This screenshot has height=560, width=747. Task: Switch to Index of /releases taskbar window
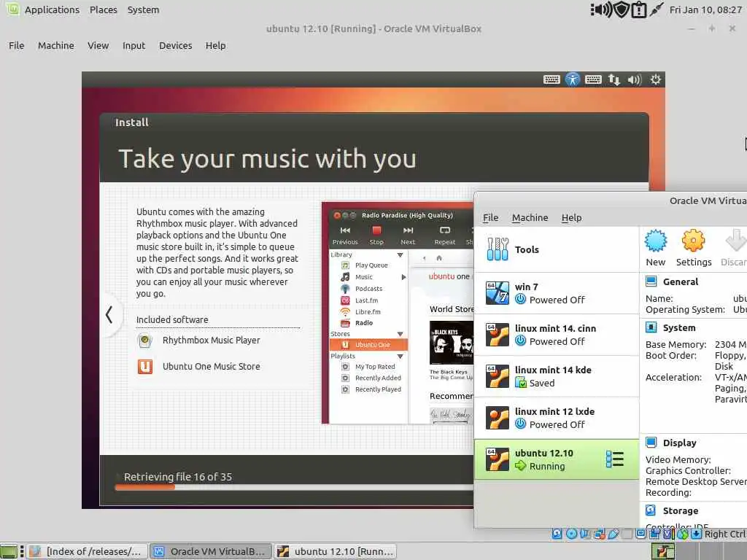(x=87, y=551)
